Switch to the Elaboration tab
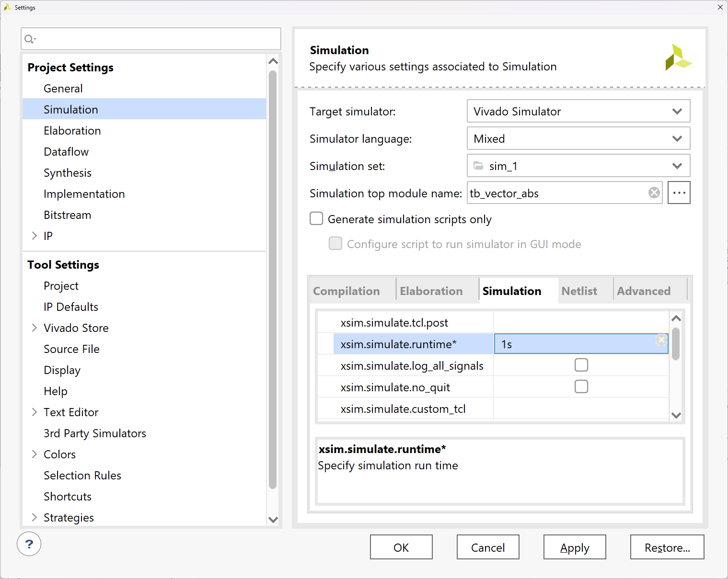728x579 pixels. [431, 291]
